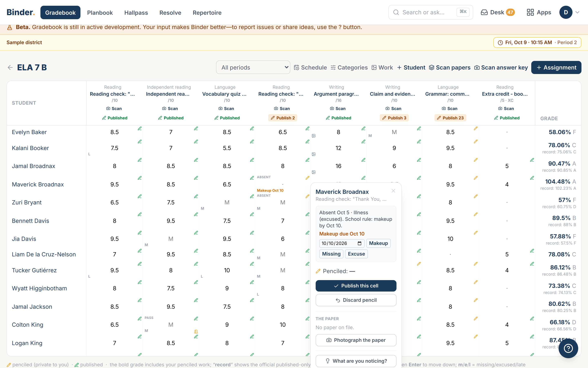Click the orange pencil on Evelyn Baker's Grammar score
This screenshot has width=588, height=368.
click(x=476, y=129)
